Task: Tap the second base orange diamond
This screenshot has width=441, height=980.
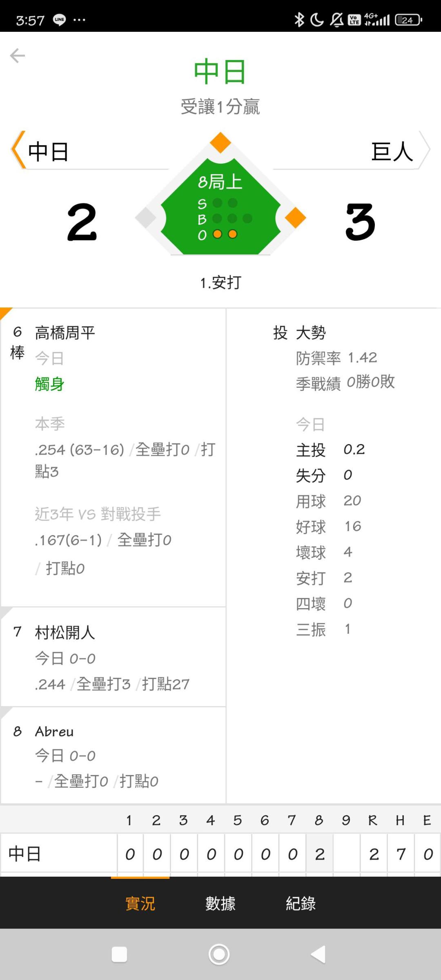Action: point(220,143)
